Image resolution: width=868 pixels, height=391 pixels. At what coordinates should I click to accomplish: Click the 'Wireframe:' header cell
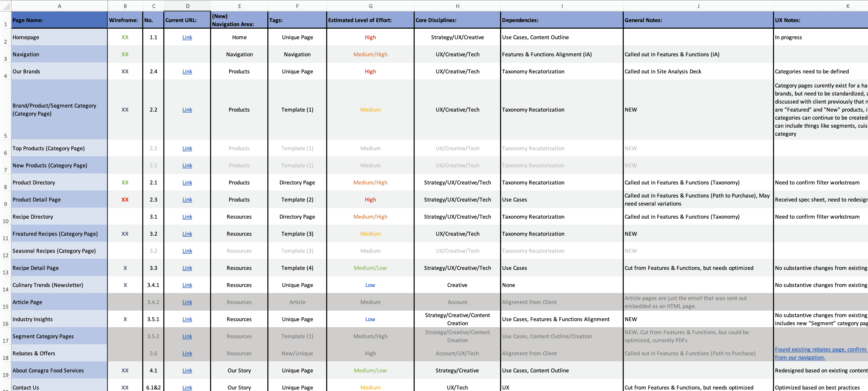[125, 20]
